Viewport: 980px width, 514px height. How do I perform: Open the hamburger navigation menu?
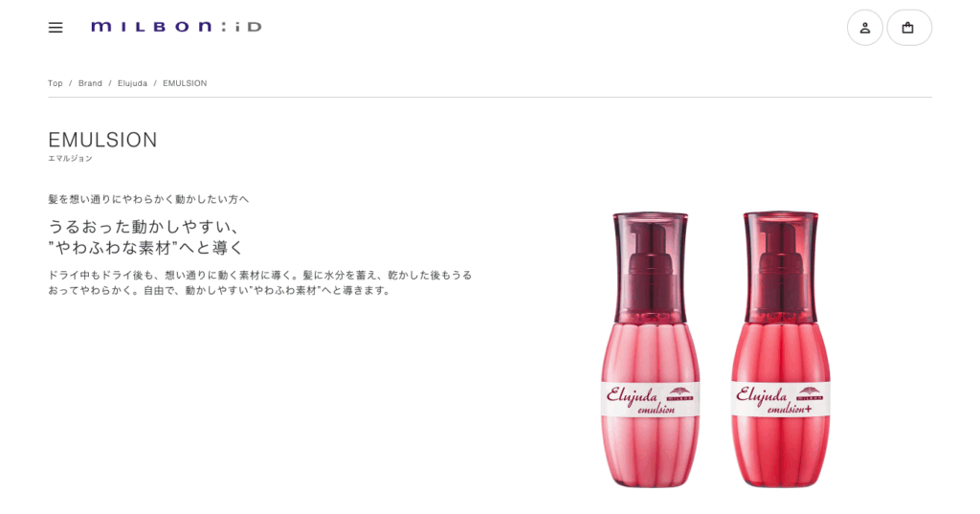56,28
